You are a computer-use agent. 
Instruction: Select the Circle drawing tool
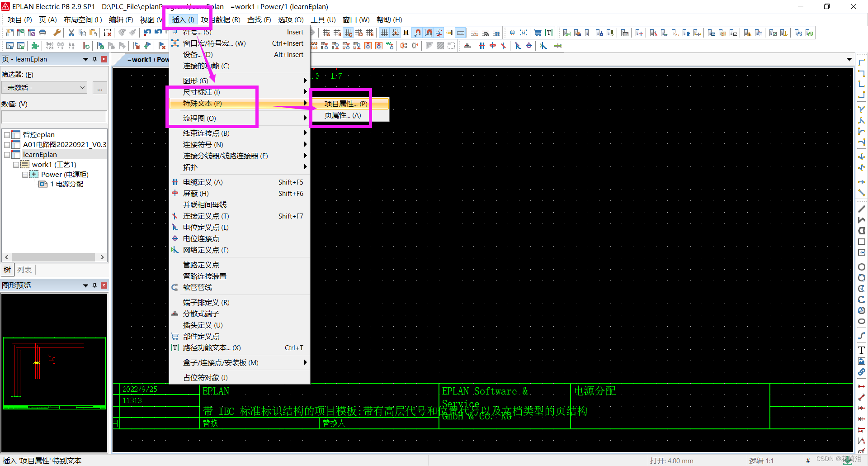coord(862,267)
